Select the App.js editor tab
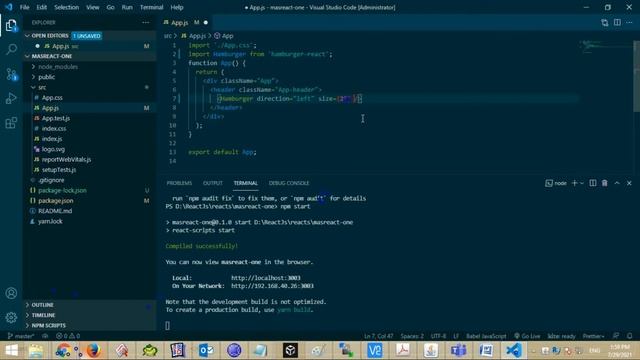 point(185,22)
